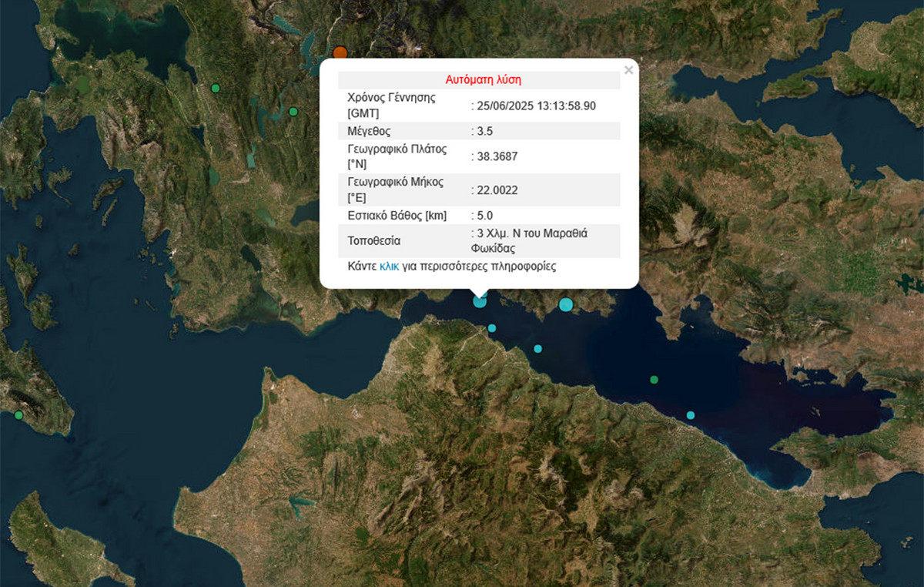Click the longitude value 22.0022
924x587 pixels.
pos(497,190)
